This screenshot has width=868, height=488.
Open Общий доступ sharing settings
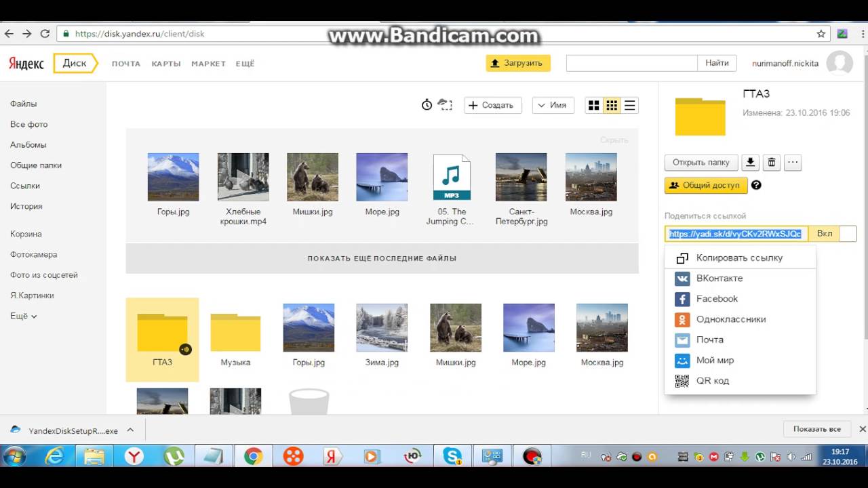[706, 185]
